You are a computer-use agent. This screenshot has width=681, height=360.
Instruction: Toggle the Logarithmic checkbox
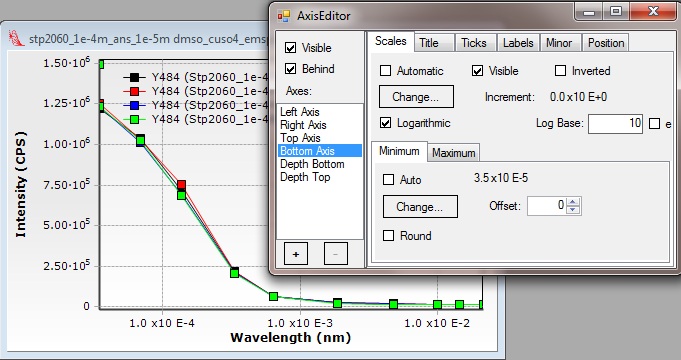click(385, 123)
